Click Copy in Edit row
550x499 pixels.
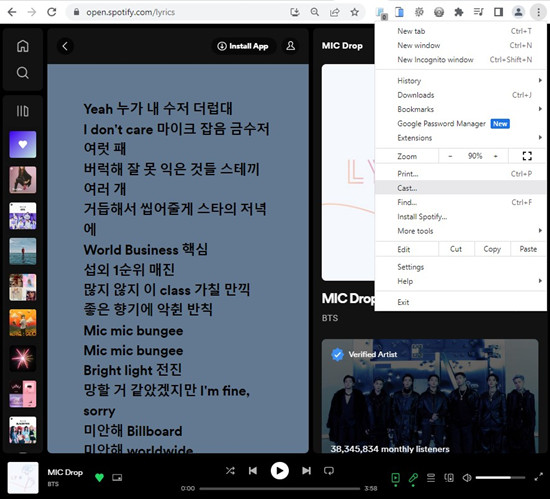pyautogui.click(x=492, y=249)
